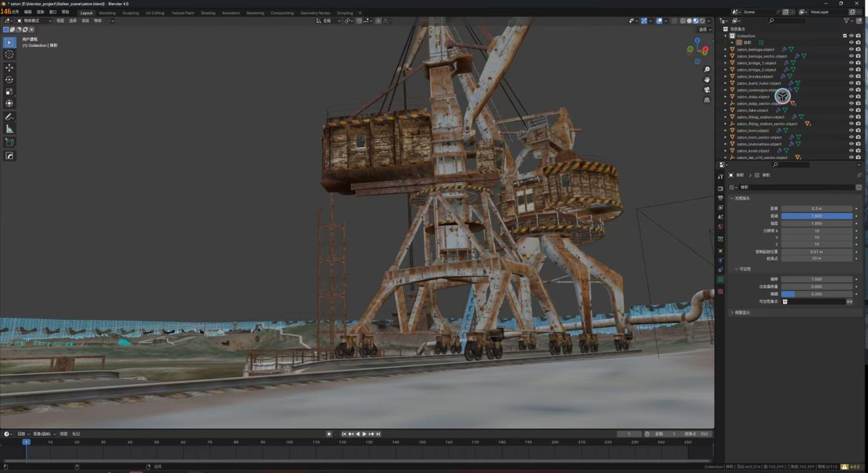Open the Texture properties tab
This screenshot has height=473, width=868.
pos(721,292)
